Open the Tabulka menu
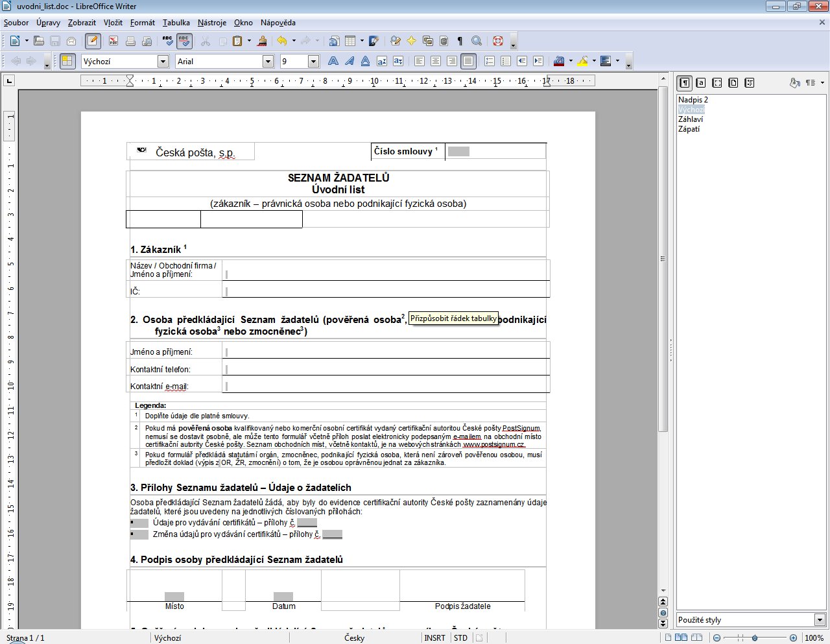 [x=176, y=23]
